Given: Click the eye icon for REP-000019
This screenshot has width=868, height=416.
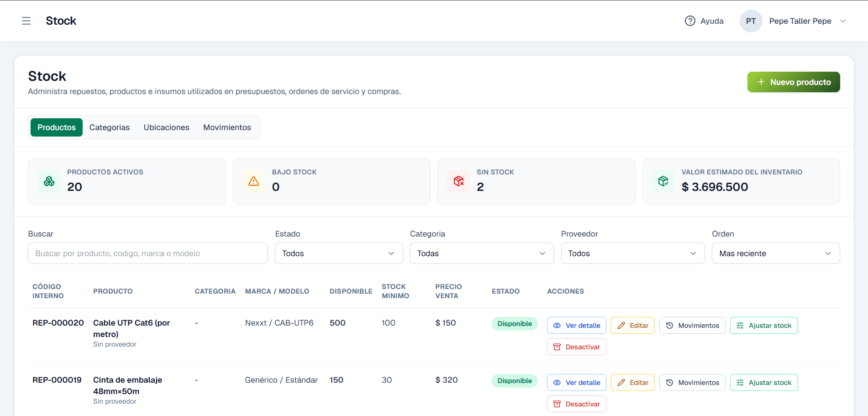Looking at the screenshot, I should 557,383.
